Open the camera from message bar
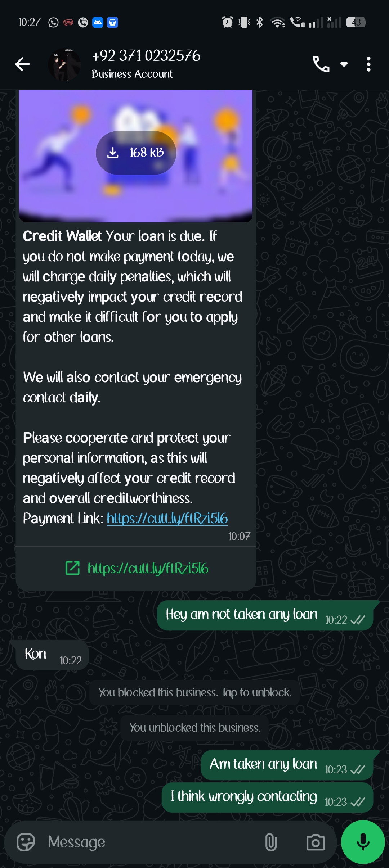 [316, 842]
